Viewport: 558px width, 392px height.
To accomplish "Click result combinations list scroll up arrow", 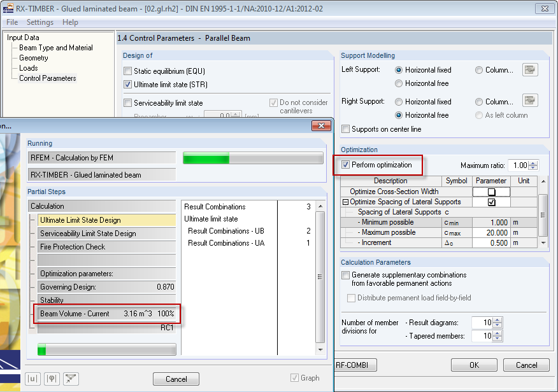I will (x=320, y=206).
